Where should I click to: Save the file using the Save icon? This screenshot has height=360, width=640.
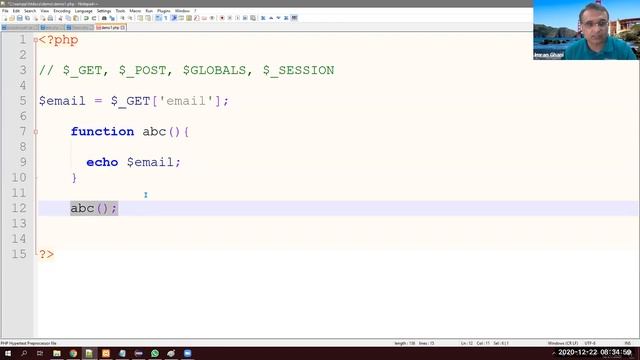20,18
